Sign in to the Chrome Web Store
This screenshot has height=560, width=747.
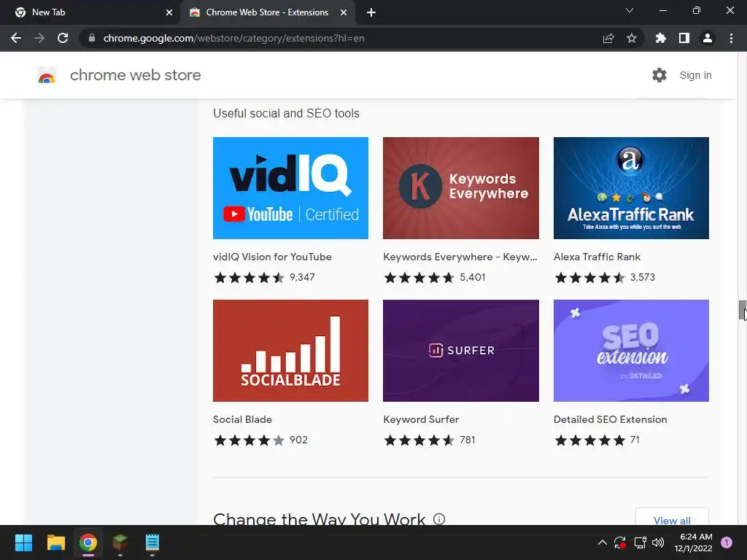click(x=695, y=75)
